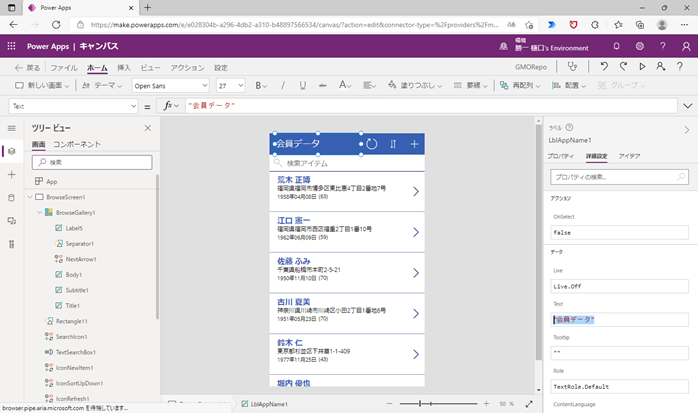Viewport: 698px width, 413px height.
Task: Switch to the アイデア tab
Action: [x=629, y=156]
